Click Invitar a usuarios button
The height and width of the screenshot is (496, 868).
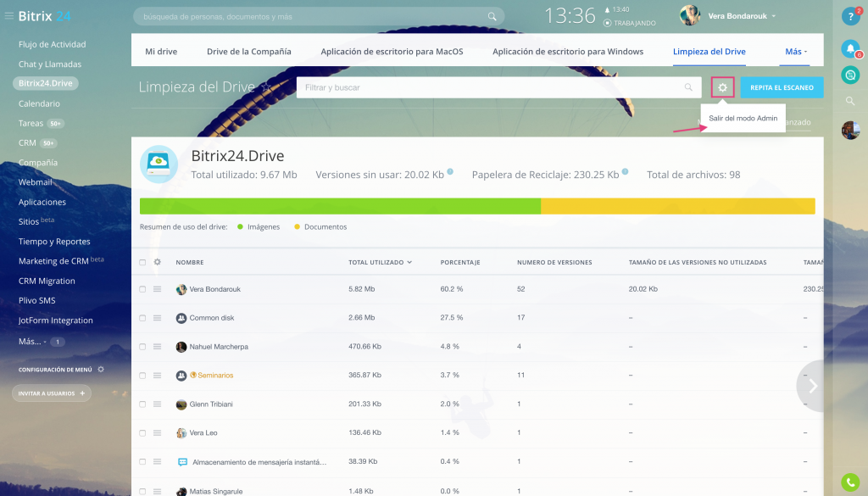(x=52, y=393)
